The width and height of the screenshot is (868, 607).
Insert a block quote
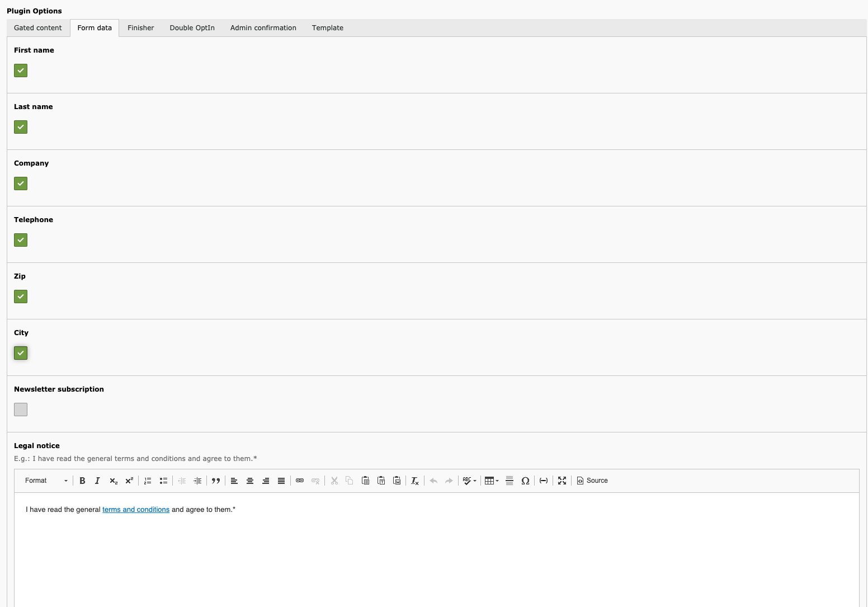[216, 481]
